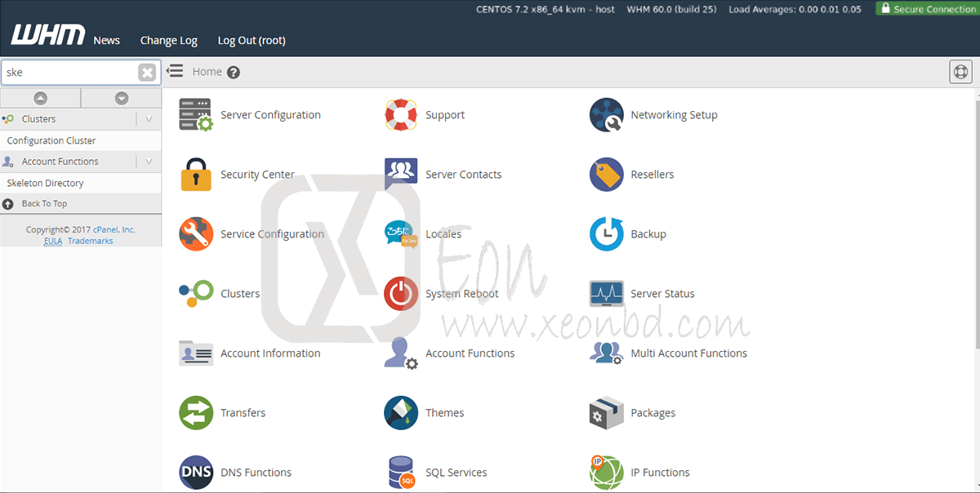
Task: Open the DNS Functions icon
Action: (195, 473)
